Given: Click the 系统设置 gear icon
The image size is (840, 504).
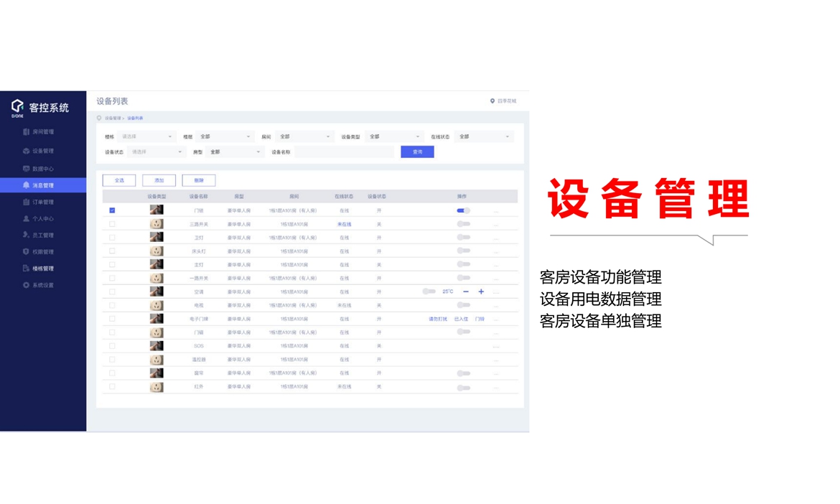Looking at the screenshot, I should 27,285.
